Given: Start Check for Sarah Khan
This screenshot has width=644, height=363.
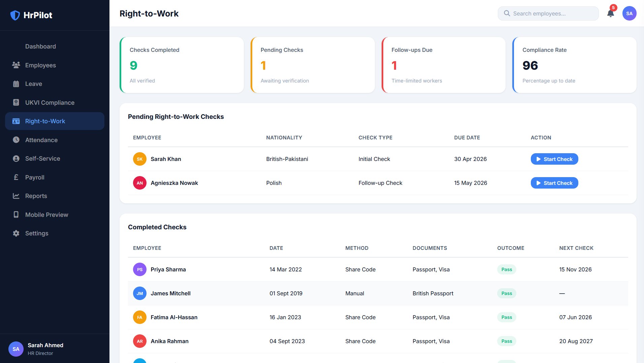Looking at the screenshot, I should [554, 159].
